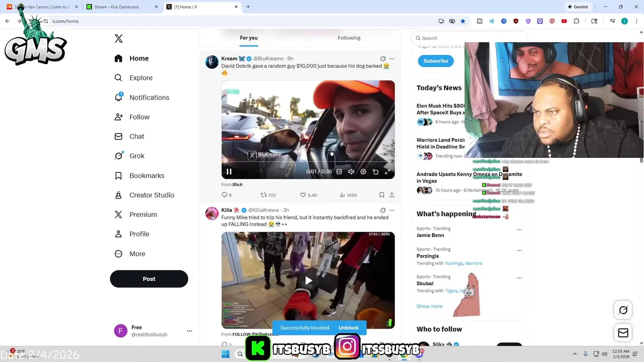
Task: Open Grok in the sidebar
Action: (x=130, y=156)
